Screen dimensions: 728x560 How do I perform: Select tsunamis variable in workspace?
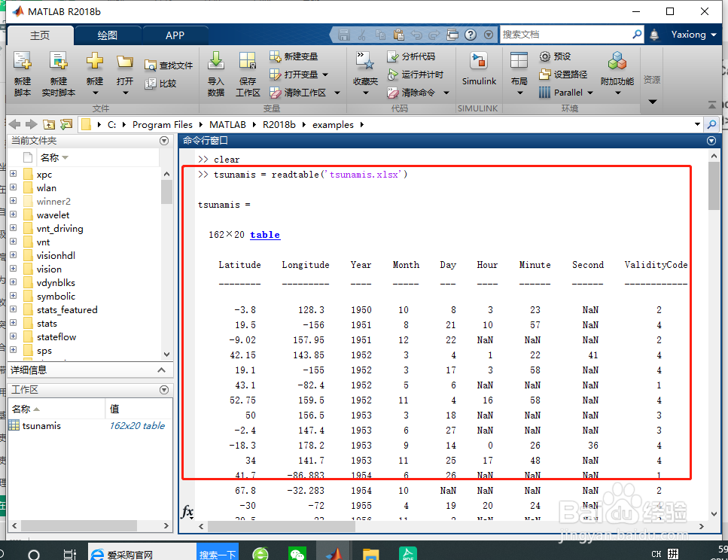point(41,426)
